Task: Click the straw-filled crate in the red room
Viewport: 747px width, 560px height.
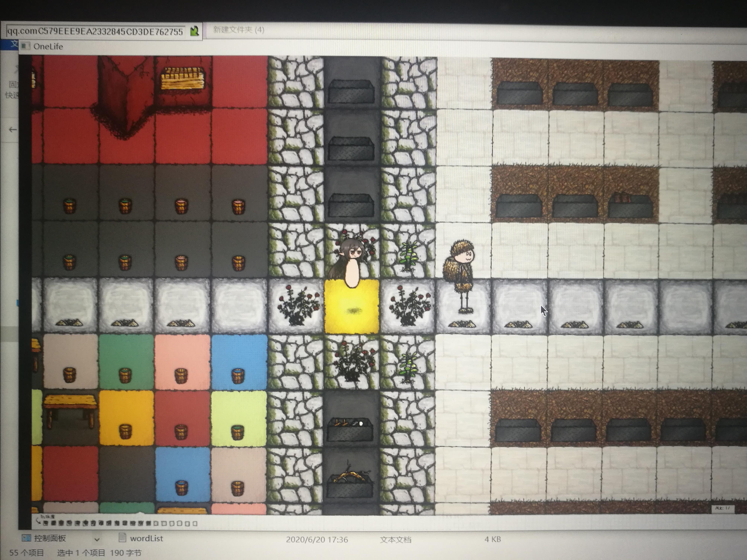Action: click(x=183, y=79)
